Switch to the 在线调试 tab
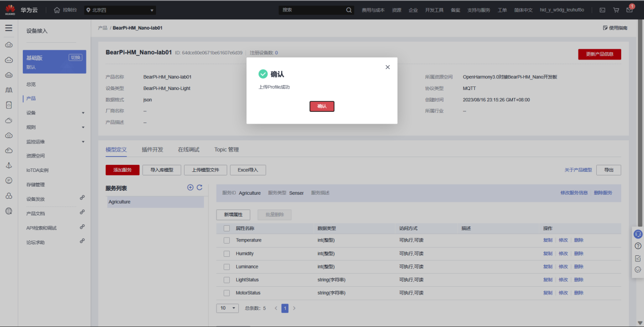 click(189, 150)
